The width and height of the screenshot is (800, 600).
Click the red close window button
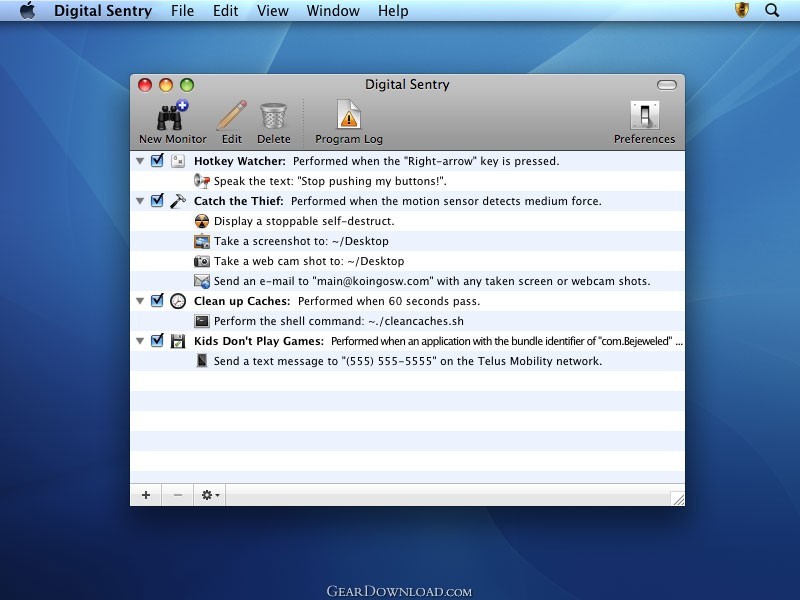coord(145,85)
